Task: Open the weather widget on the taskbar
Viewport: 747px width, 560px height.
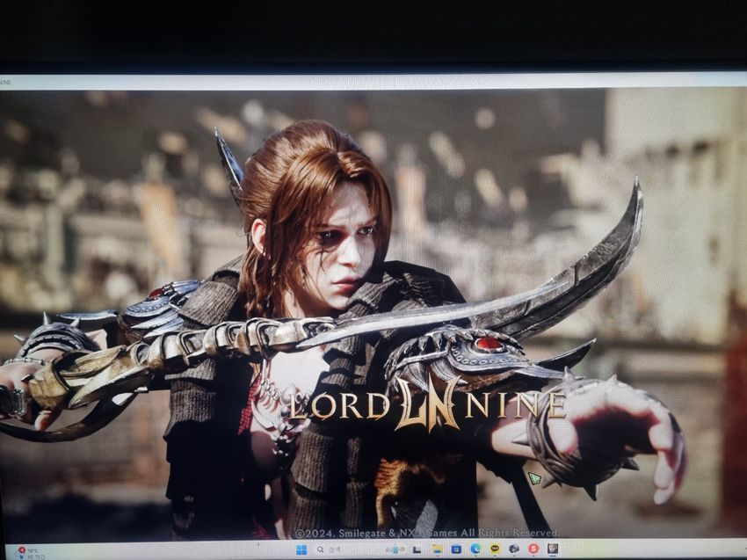Action: click(32, 553)
